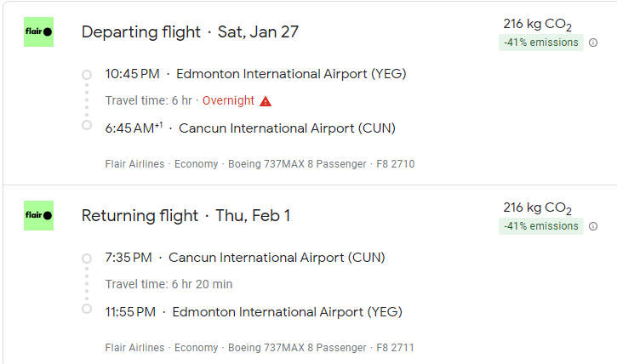Select the departing flight -41% emissions badge
617x364 pixels.
click(x=540, y=43)
